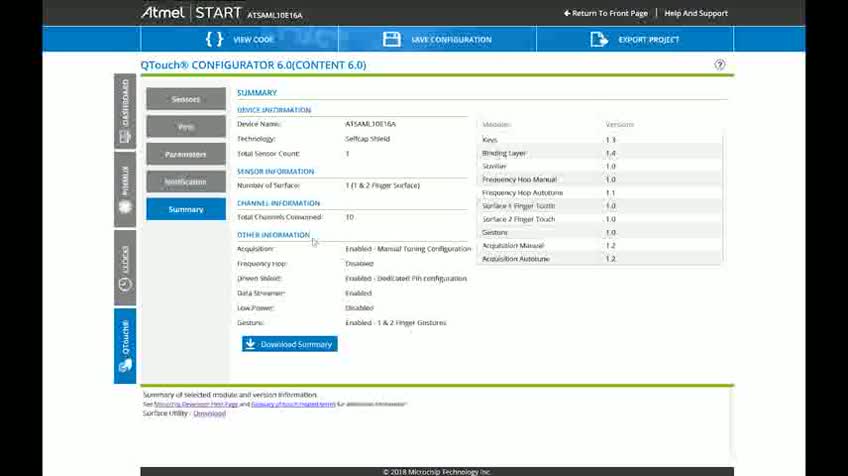
Task: Go to the Notification tab
Action: 185,182
